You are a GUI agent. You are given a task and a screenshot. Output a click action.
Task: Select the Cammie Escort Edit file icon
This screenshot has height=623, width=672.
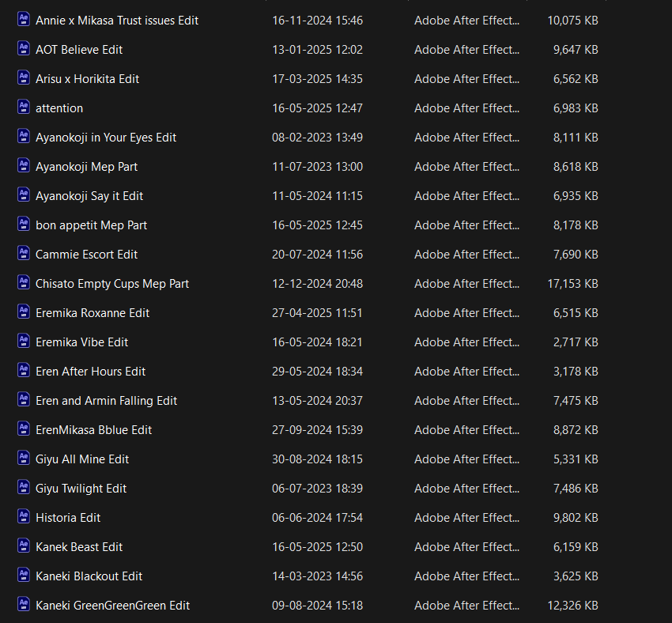click(x=23, y=254)
